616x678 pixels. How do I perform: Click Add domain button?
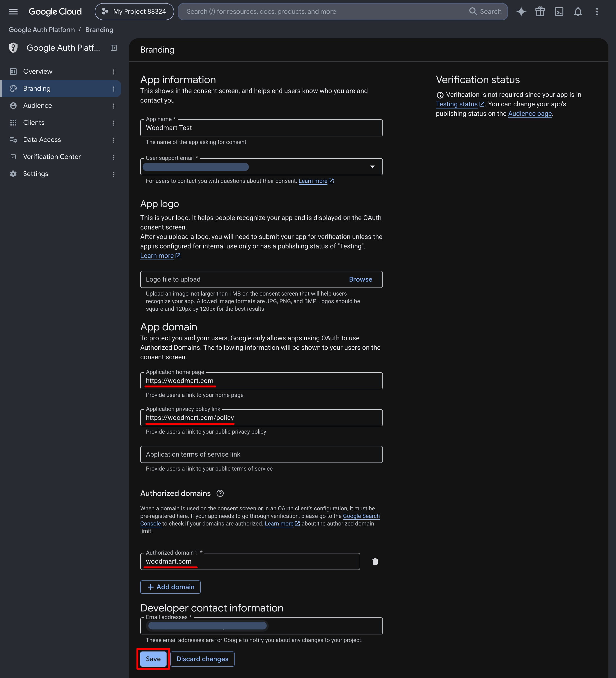pyautogui.click(x=170, y=587)
